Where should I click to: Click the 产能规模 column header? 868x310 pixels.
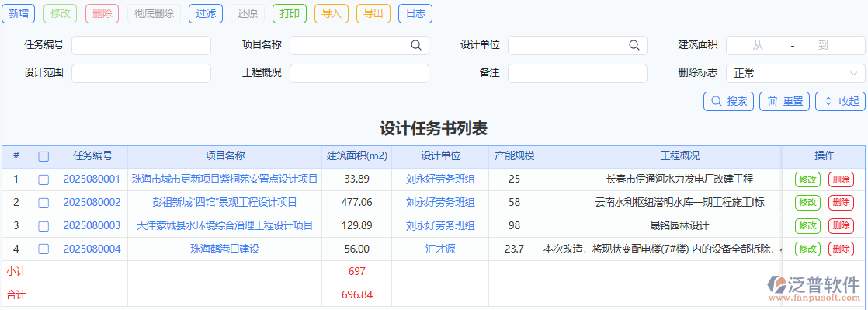514,156
